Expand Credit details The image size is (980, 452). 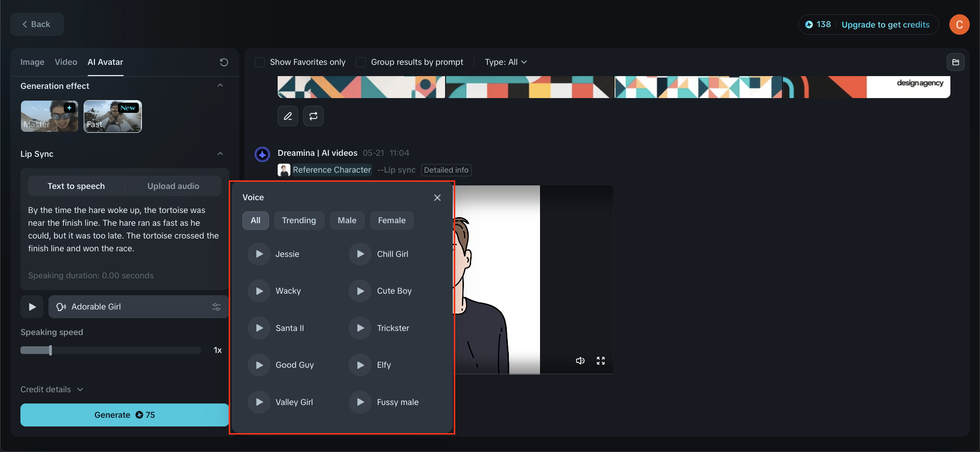tap(52, 390)
